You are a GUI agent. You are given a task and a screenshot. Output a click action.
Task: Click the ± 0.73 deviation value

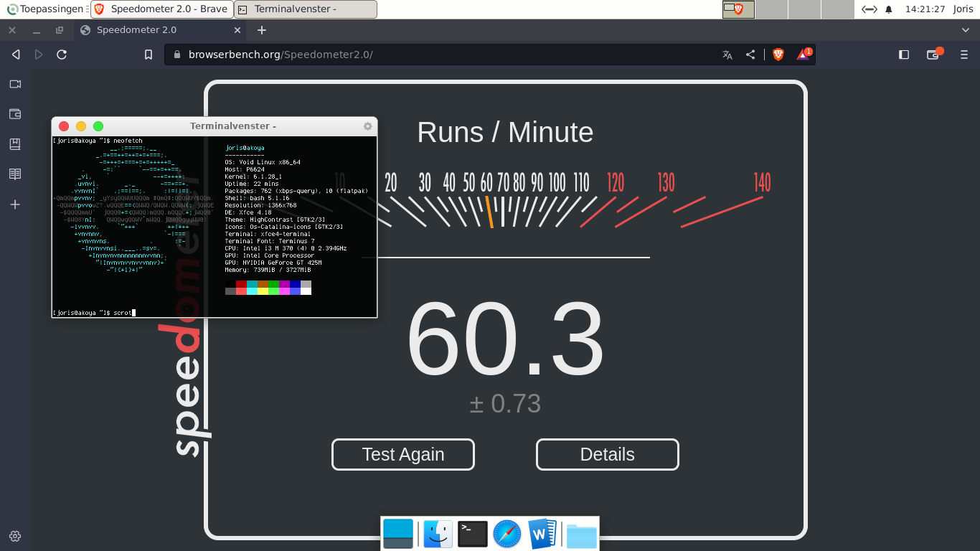(506, 403)
